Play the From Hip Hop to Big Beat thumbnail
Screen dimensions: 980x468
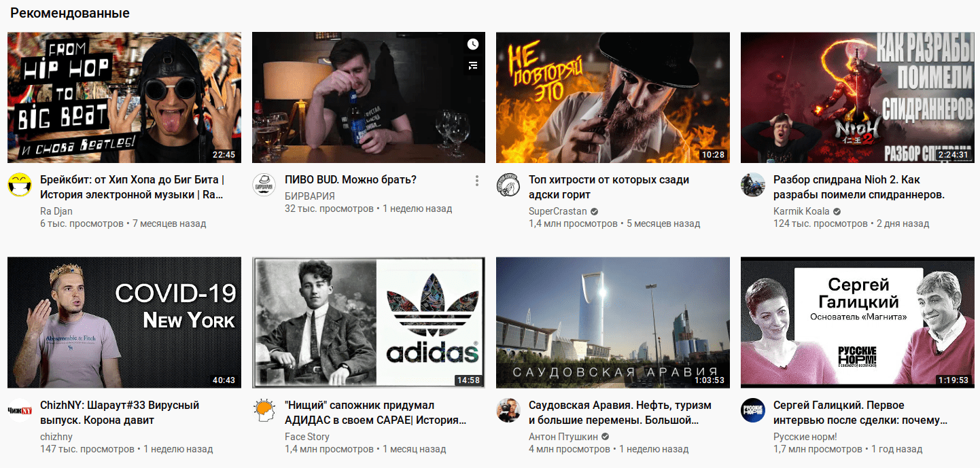[x=124, y=97]
